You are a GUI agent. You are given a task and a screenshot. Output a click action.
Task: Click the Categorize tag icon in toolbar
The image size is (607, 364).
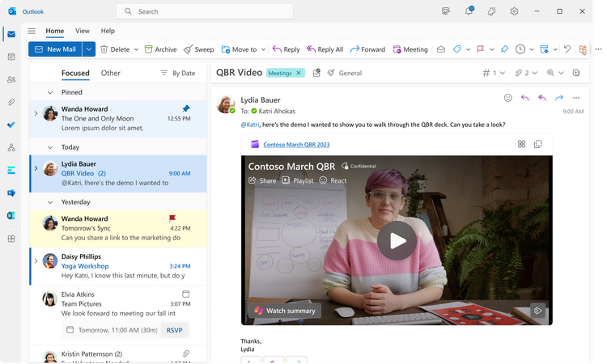[457, 49]
